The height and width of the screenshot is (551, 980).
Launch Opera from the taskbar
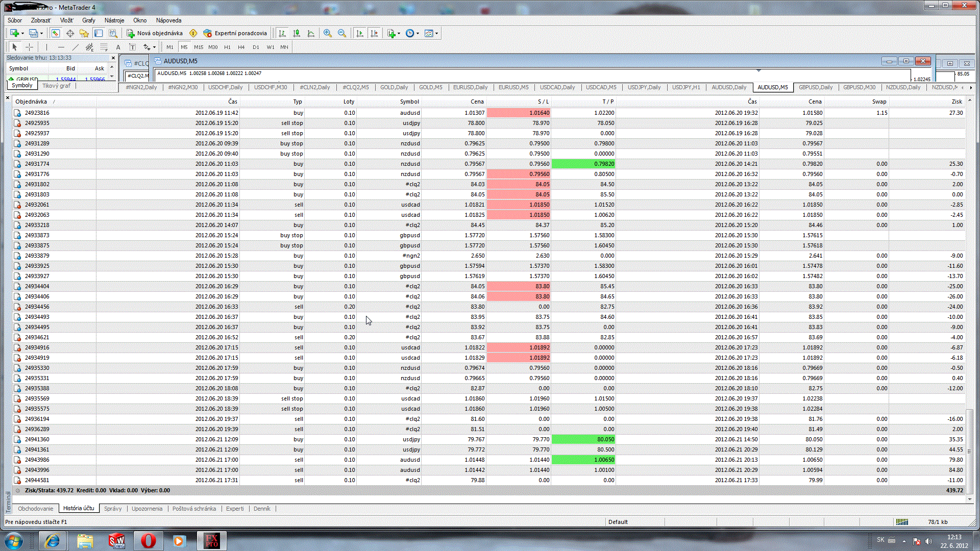pos(149,540)
